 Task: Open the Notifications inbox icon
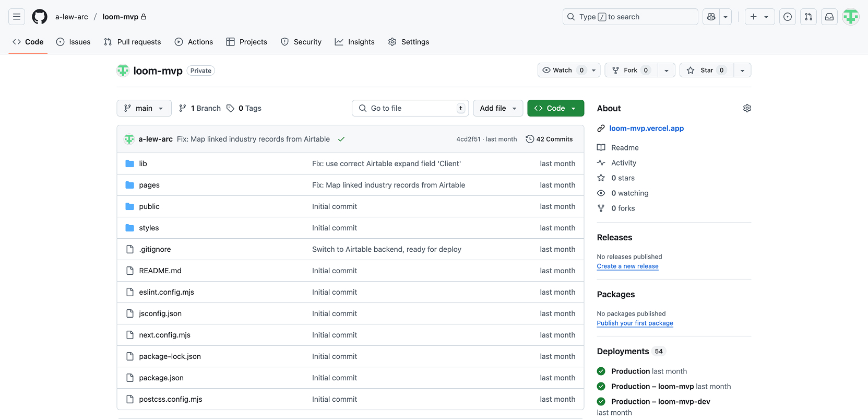[829, 17]
